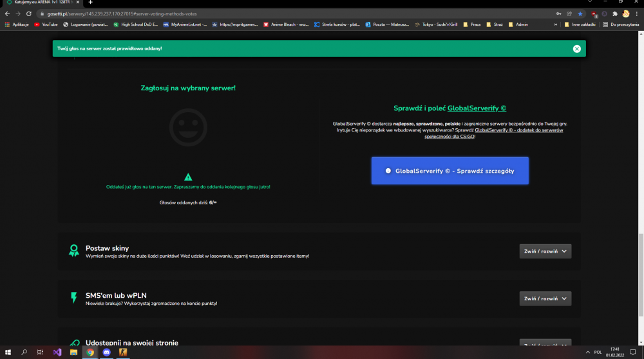
Task: Share this page using the share icon
Action: click(x=569, y=14)
